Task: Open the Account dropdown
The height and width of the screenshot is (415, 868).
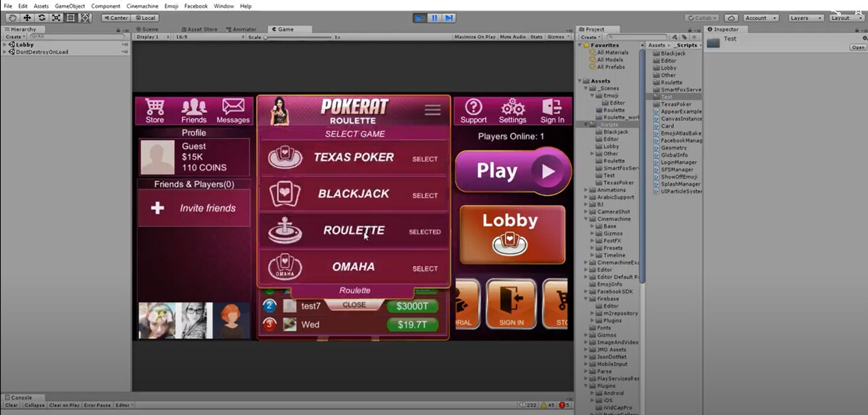Action: [761, 18]
